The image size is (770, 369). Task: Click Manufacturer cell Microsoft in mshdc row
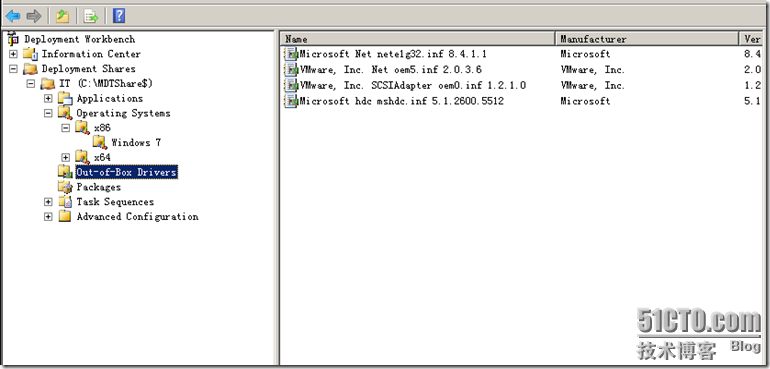click(x=585, y=101)
